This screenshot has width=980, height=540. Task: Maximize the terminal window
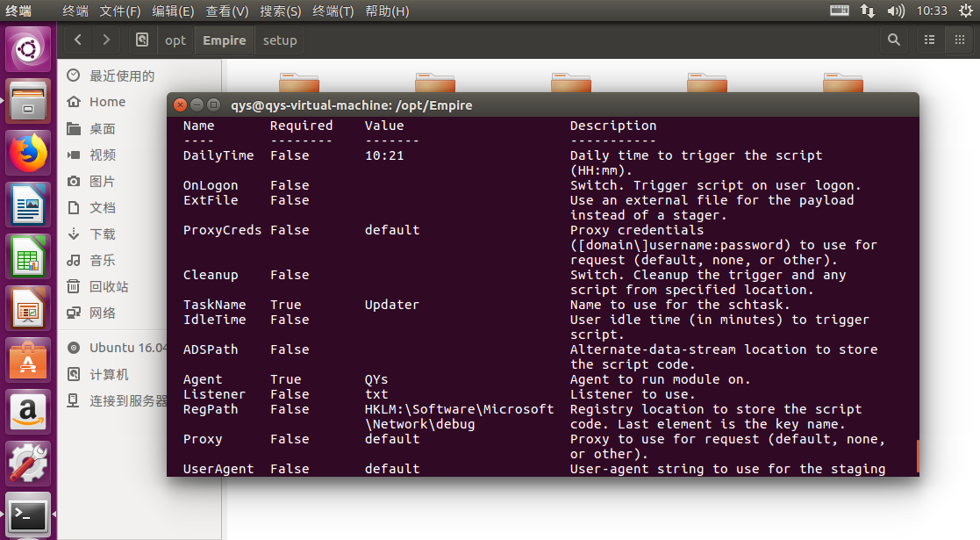214,104
